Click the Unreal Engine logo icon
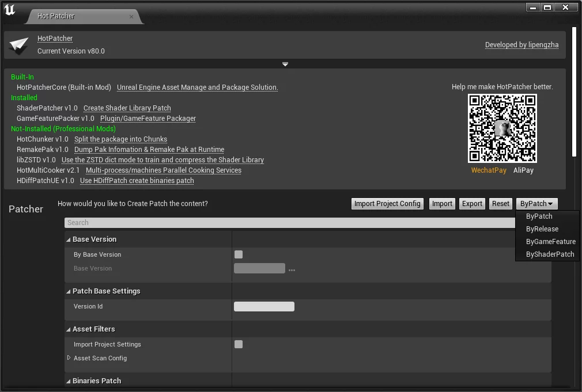 pyautogui.click(x=10, y=10)
